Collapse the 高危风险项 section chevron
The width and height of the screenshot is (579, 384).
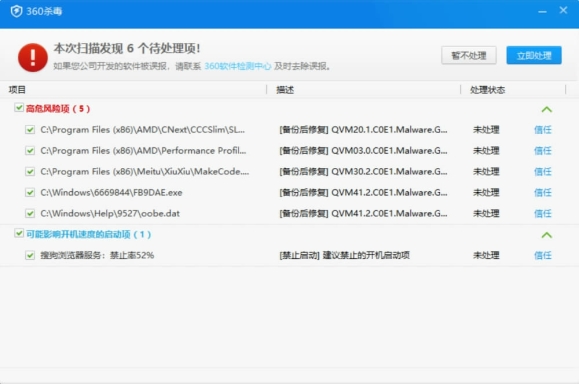pos(547,109)
